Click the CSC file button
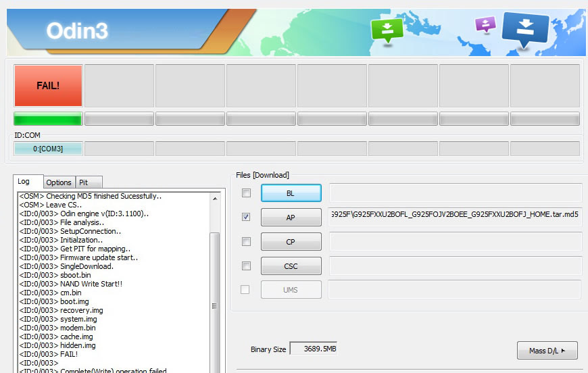Image resolution: width=588 pixels, height=373 pixels. point(291,266)
